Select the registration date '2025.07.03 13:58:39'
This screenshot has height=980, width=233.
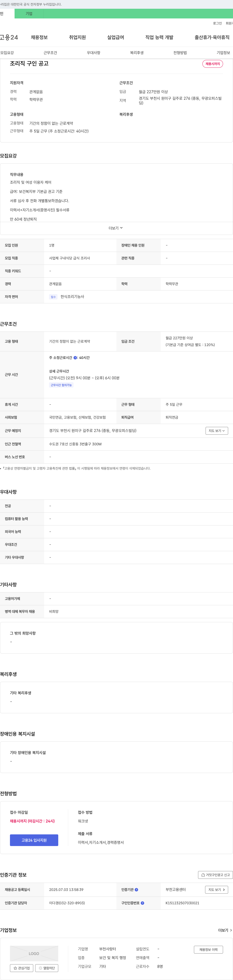click(66, 889)
